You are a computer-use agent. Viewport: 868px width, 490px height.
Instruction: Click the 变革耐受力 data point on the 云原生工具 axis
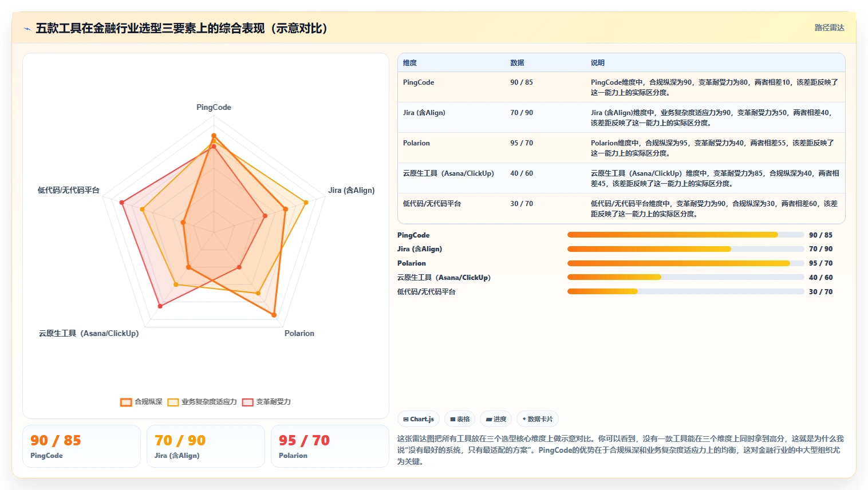pyautogui.click(x=160, y=306)
